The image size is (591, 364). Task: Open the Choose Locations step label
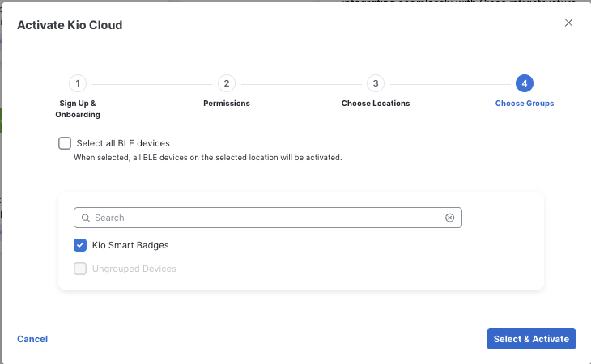coord(375,104)
